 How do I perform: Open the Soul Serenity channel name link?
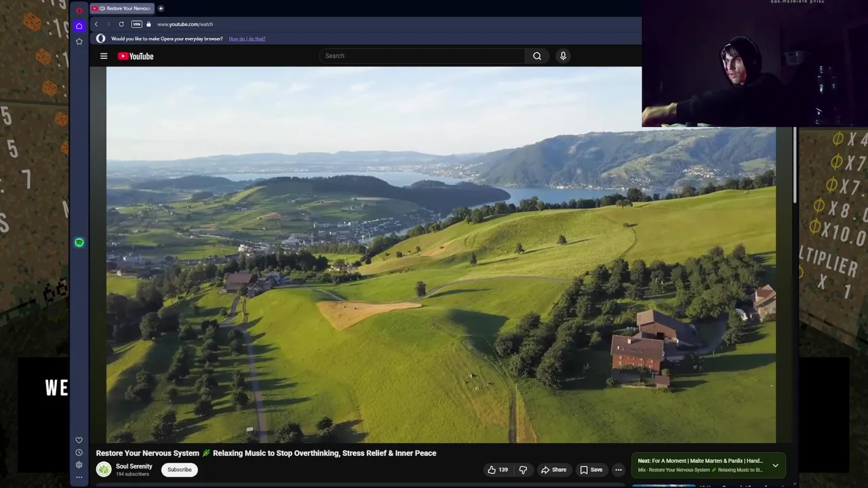(134, 466)
